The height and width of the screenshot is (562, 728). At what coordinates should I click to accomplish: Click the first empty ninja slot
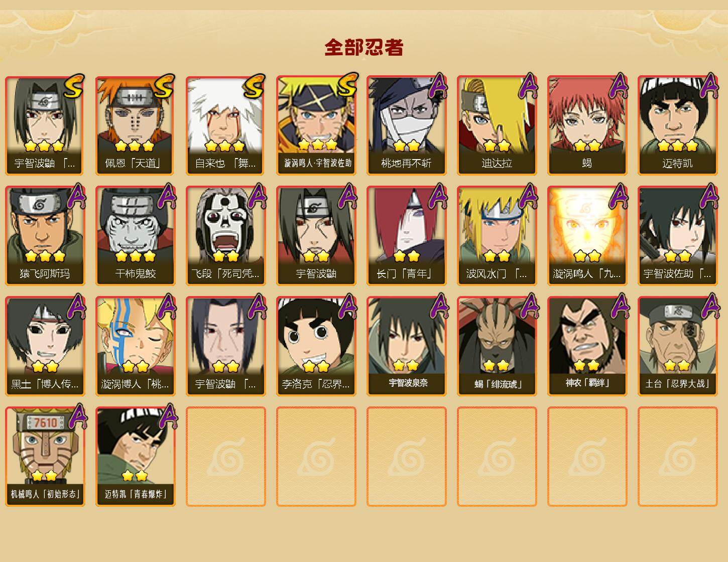point(226,457)
